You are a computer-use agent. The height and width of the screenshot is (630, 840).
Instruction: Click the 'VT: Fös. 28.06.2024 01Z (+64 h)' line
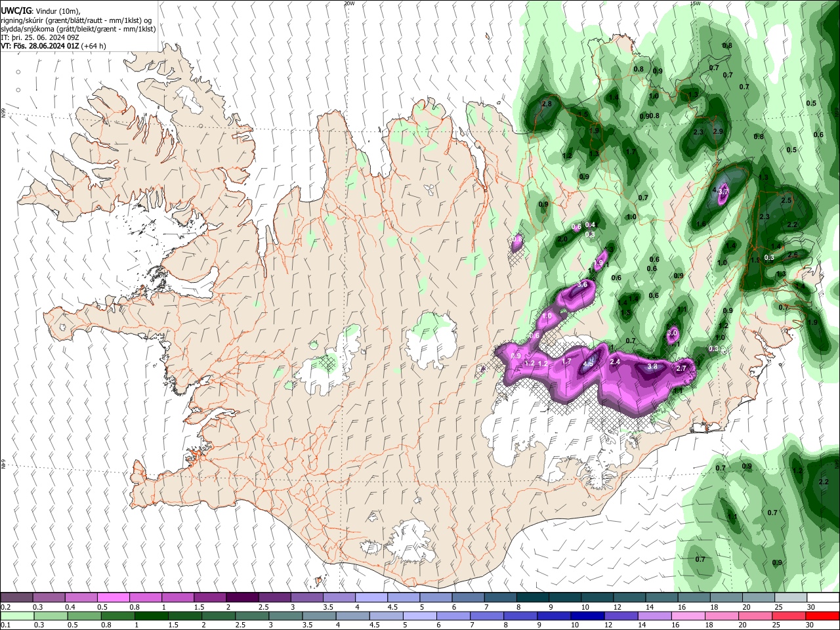pos(53,46)
